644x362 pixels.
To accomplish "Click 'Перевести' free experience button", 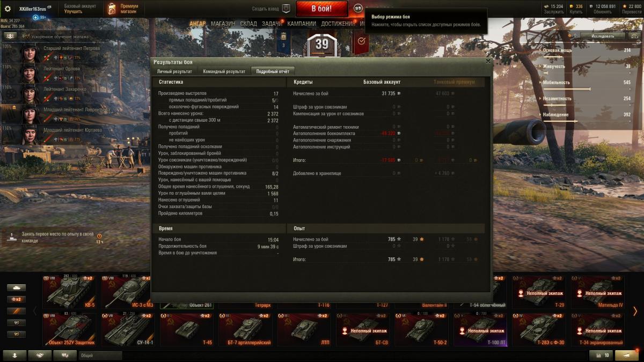I will 632,11.
